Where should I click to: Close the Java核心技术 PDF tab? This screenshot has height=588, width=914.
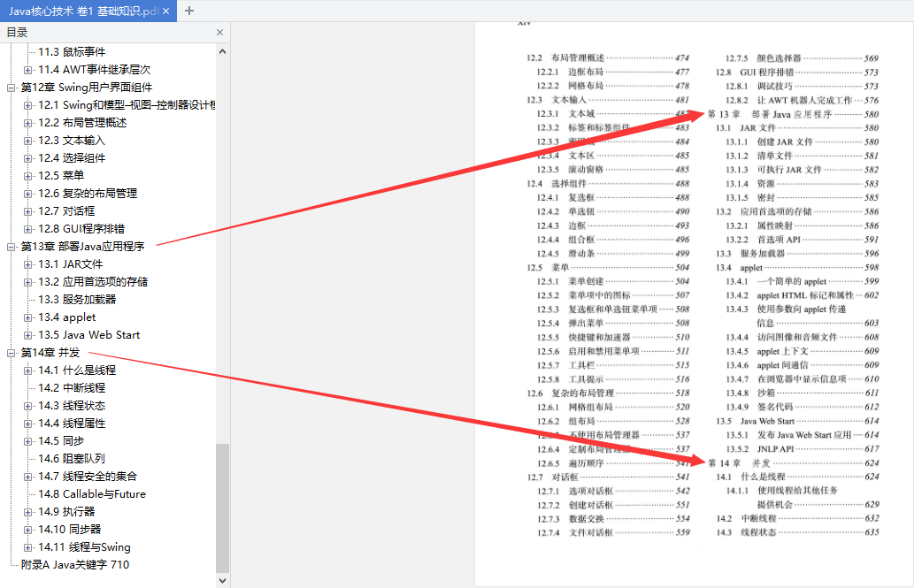click(166, 11)
